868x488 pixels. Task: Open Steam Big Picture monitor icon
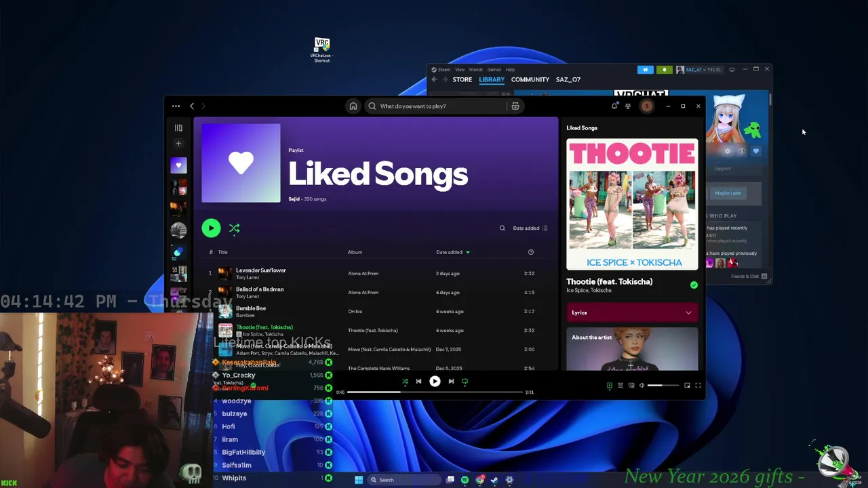pos(732,69)
